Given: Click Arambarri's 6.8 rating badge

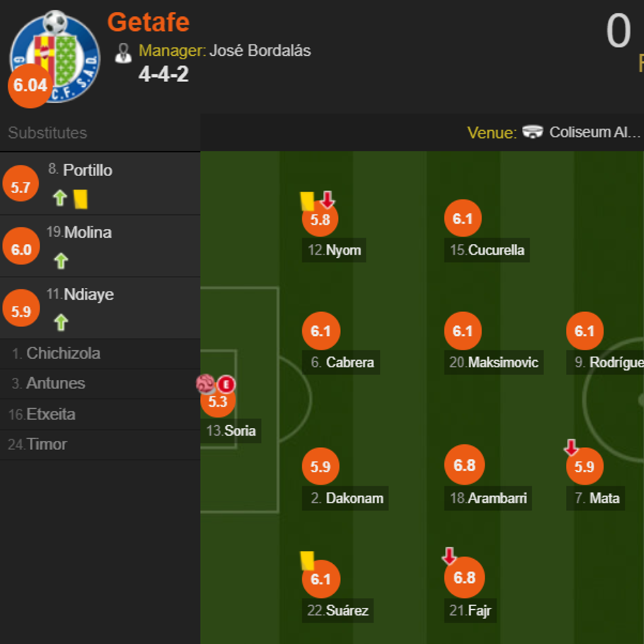Looking at the screenshot, I should click(x=465, y=465).
